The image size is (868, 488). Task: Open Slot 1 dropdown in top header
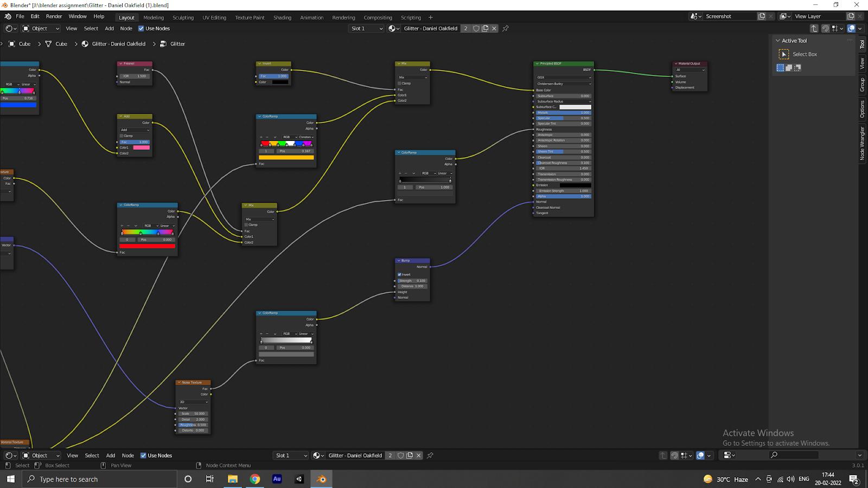click(366, 28)
